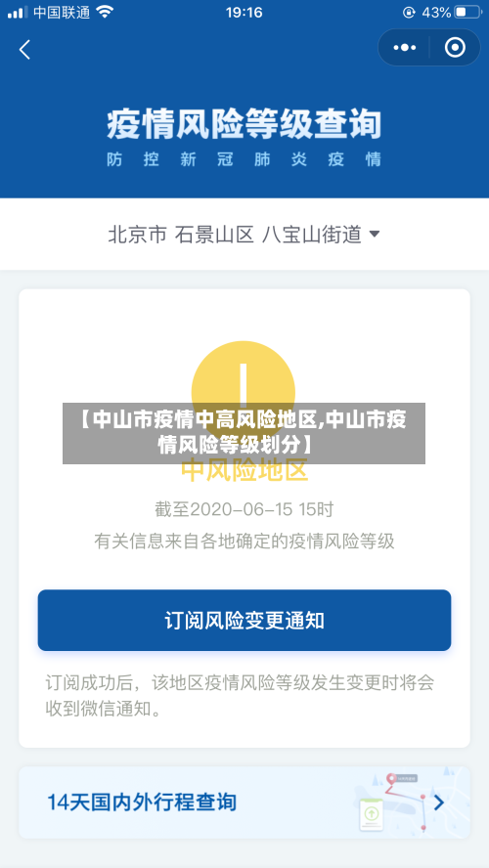Expand the location dropdown arrow
Image resolution: width=489 pixels, height=868 pixels.
click(375, 235)
